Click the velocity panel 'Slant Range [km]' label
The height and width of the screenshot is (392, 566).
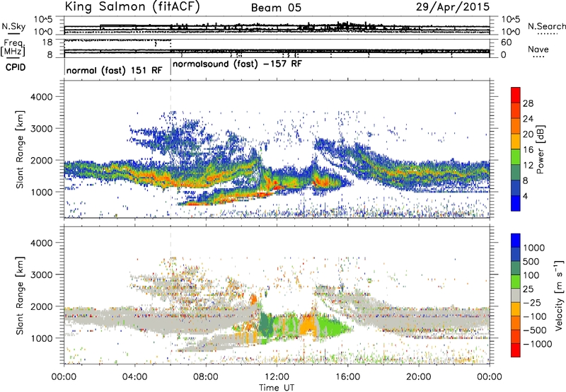tap(20, 295)
